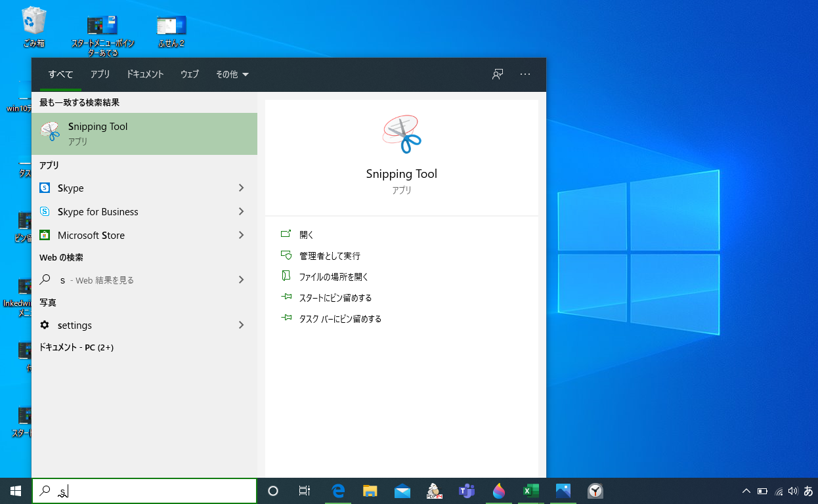Click the settings gear icon in photos
The image size is (818, 504).
[x=45, y=325]
